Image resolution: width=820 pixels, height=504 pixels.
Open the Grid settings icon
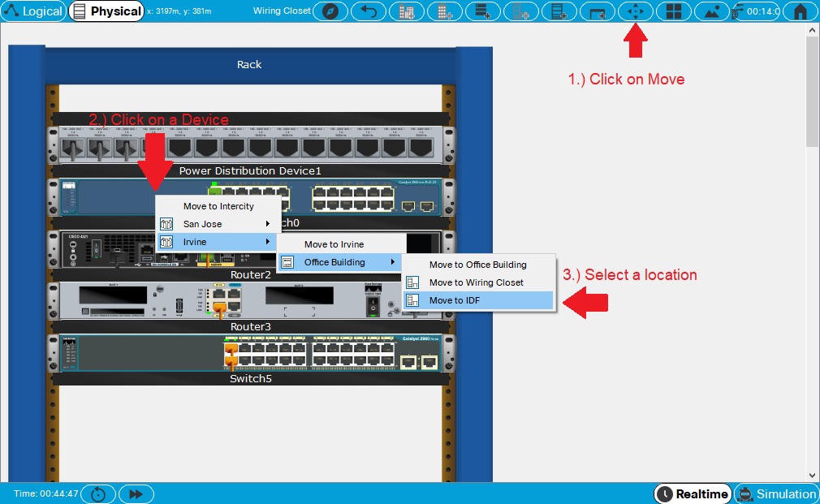click(673, 11)
